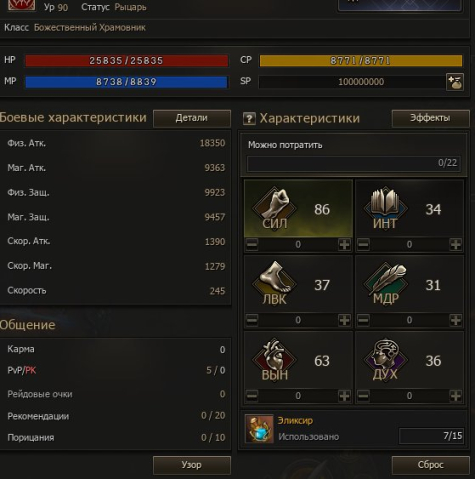
Task: Select the ИНТ open book icon
Action: [x=386, y=207]
